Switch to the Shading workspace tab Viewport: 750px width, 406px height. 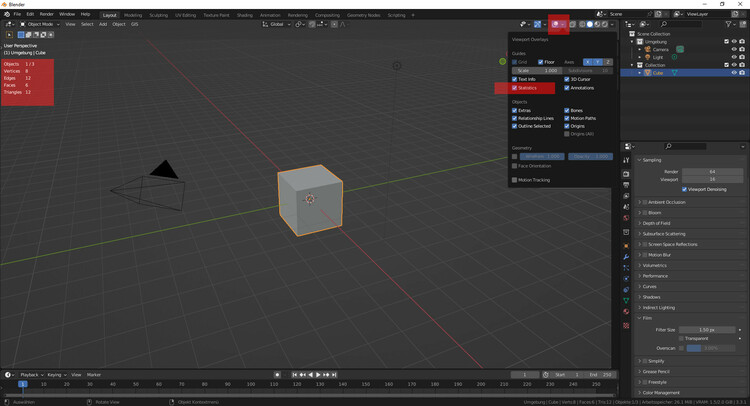point(244,15)
